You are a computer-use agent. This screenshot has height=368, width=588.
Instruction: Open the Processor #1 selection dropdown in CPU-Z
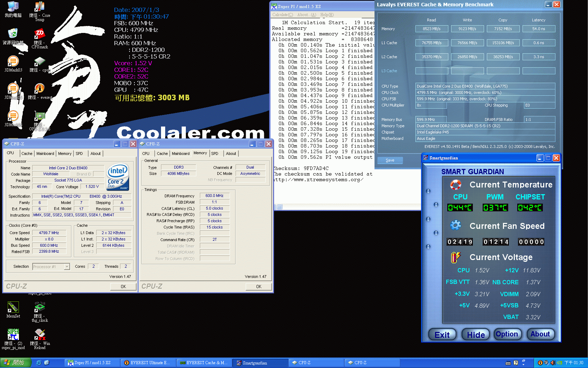pos(67,267)
